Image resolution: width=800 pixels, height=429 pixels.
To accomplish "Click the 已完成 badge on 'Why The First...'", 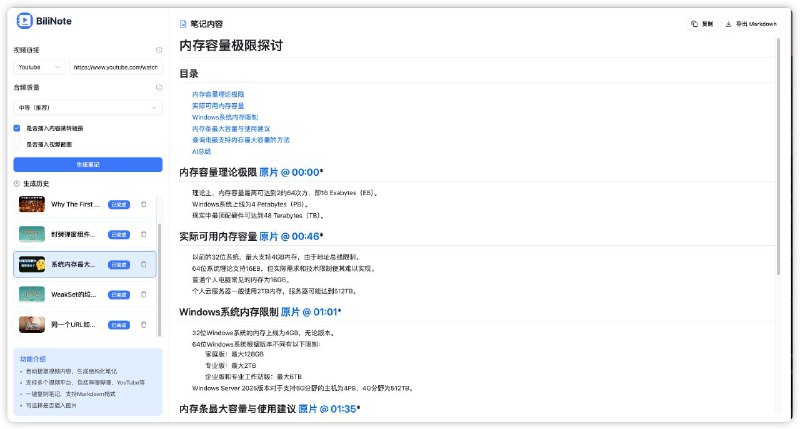I will coord(119,205).
